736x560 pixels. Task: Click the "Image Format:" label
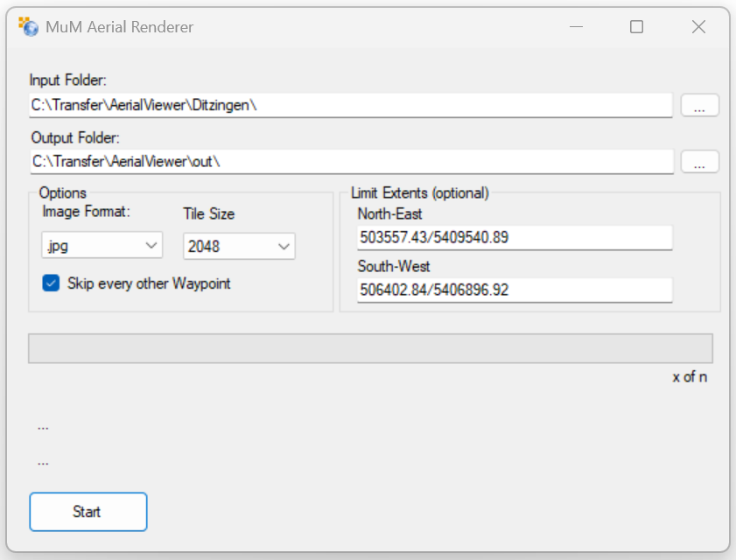click(86, 212)
